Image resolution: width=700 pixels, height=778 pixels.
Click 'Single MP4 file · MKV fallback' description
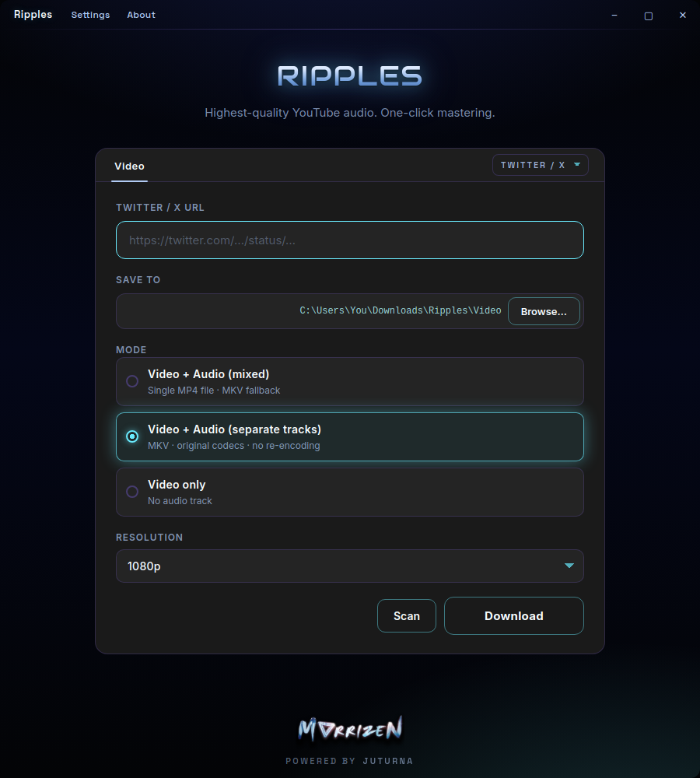pyautogui.click(x=214, y=391)
